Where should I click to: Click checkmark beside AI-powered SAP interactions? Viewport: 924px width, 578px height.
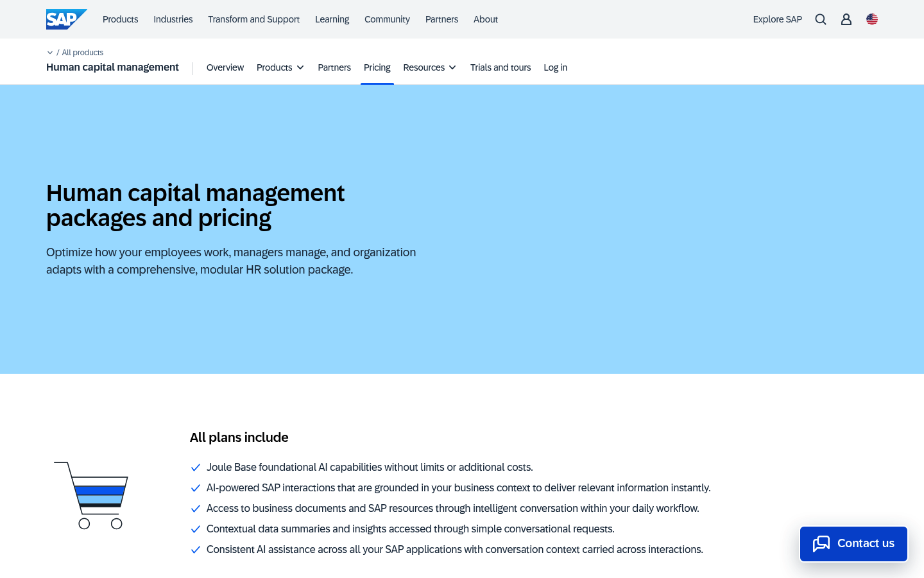tap(196, 488)
